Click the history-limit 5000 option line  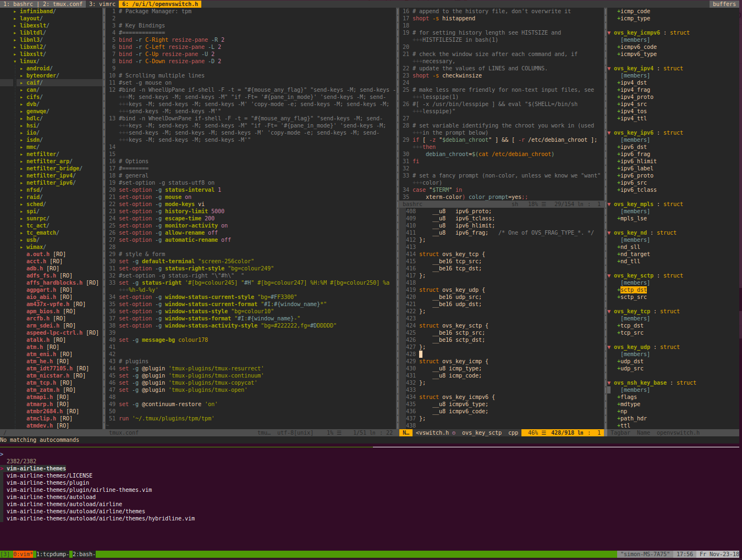click(x=172, y=211)
